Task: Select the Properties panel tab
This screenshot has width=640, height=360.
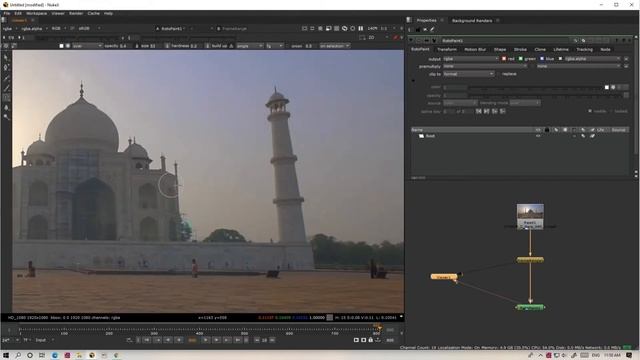Action: click(x=427, y=20)
